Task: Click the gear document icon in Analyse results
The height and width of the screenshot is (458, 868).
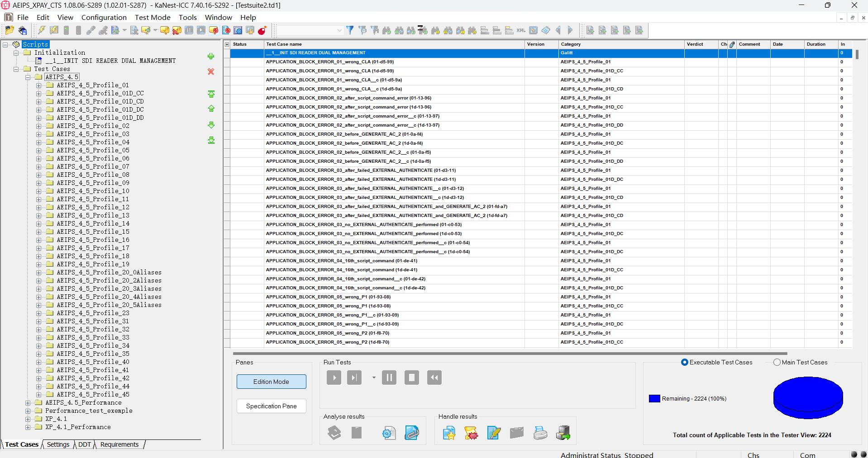Action: tap(389, 433)
